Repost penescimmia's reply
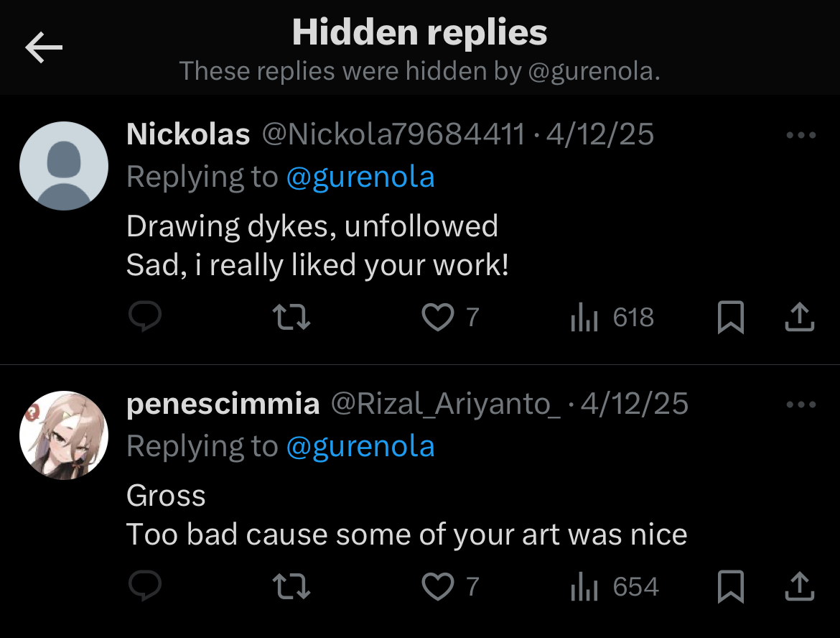 (x=293, y=587)
